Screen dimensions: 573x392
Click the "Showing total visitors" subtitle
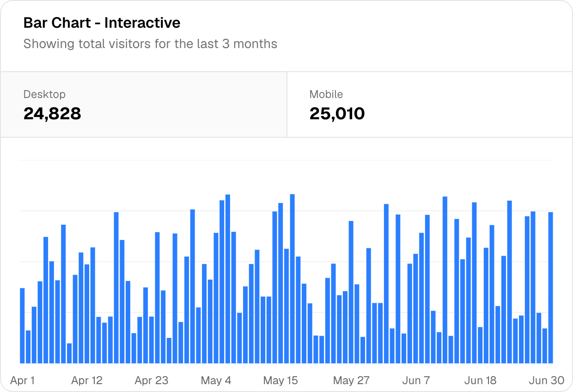tap(150, 44)
